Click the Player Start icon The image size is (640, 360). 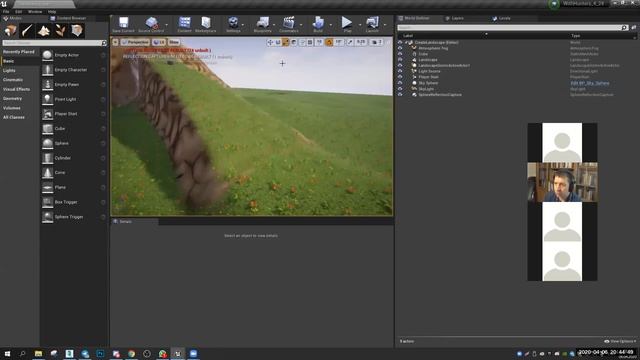(48, 114)
